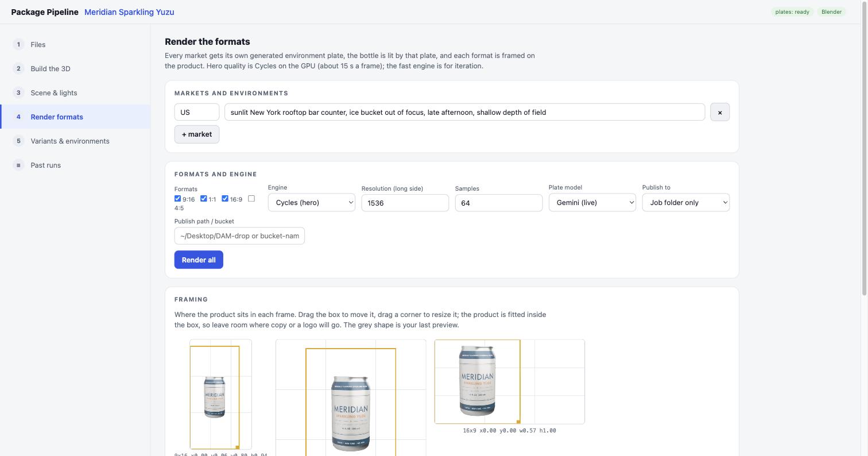
Task: Open the Build the 3D step
Action: (x=75, y=68)
